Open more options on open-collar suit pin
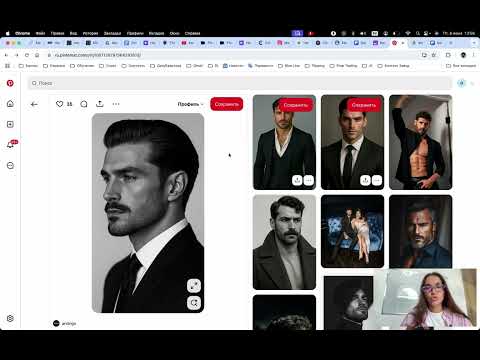 pyautogui.click(x=309, y=180)
